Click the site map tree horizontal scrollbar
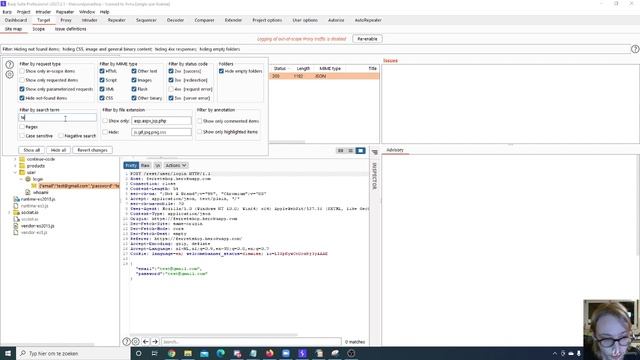 click(x=47, y=344)
